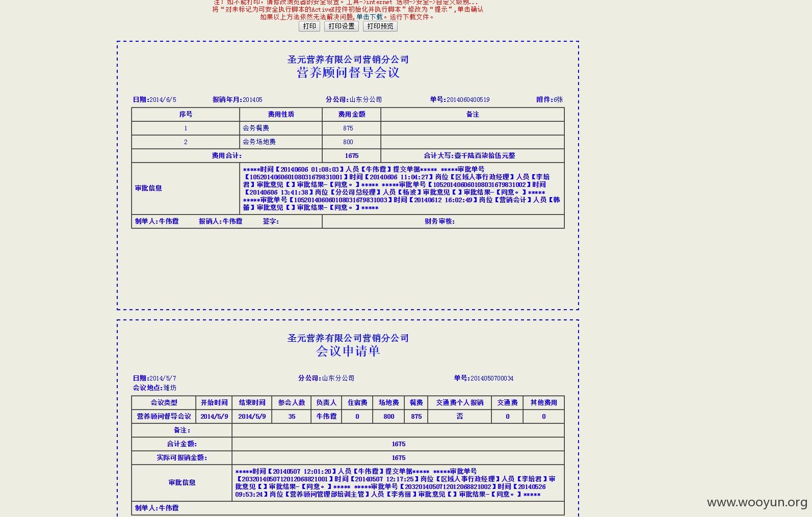Click the 费用性质 column header
Viewport: 812px width, 517px height.
click(281, 114)
